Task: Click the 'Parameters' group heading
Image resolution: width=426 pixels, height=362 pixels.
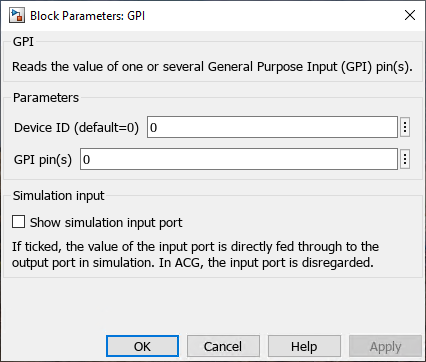Action: [x=46, y=98]
